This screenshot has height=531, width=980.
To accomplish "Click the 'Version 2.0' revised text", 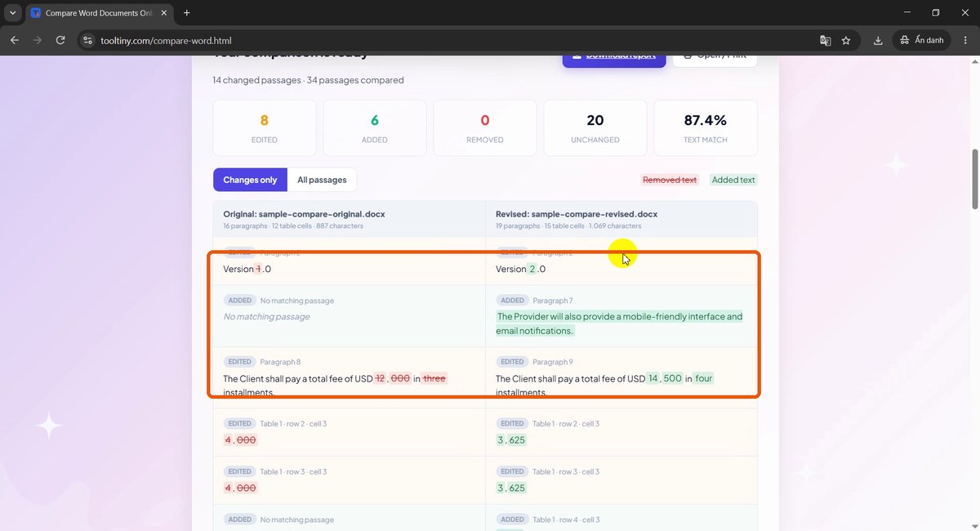I will [x=520, y=269].
